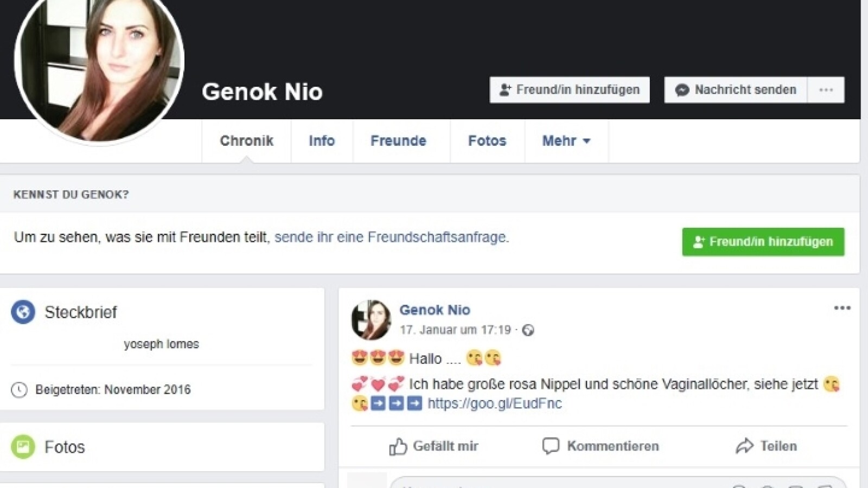Open profile three-dot menu beside Nachricht senden
868x488 pixels.
(826, 90)
